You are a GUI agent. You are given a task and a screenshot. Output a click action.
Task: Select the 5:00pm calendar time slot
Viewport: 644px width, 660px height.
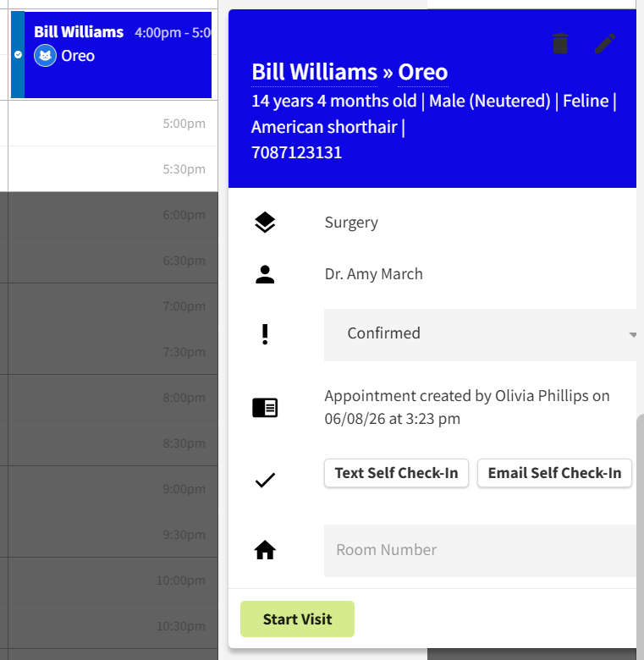[113, 124]
